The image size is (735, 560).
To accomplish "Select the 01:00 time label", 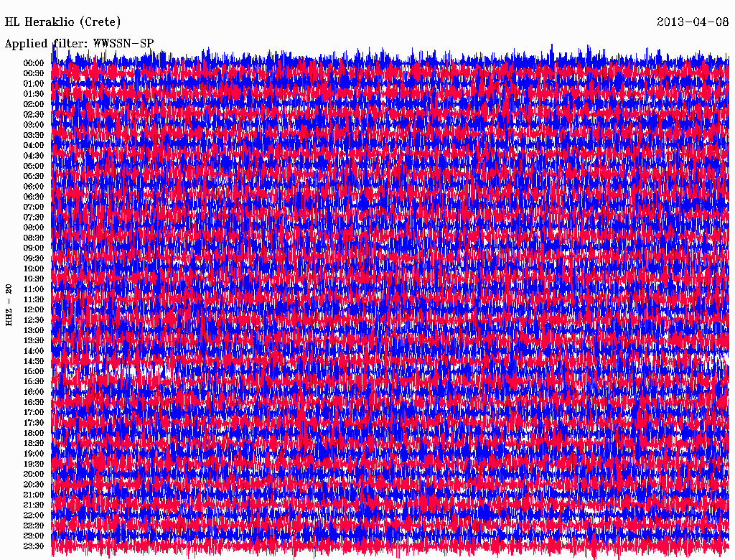I will click(x=33, y=83).
